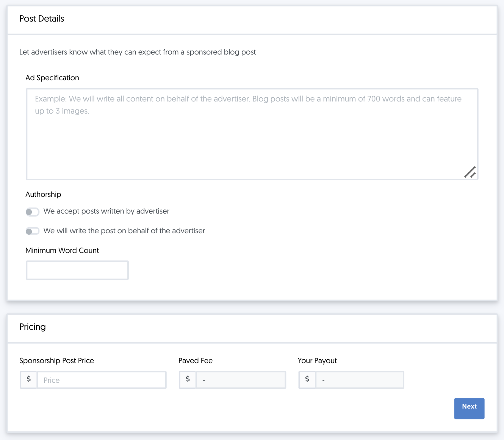Click the dollar sign icon beside Your Payout
Viewport: 504px width, 440px height.
[307, 380]
